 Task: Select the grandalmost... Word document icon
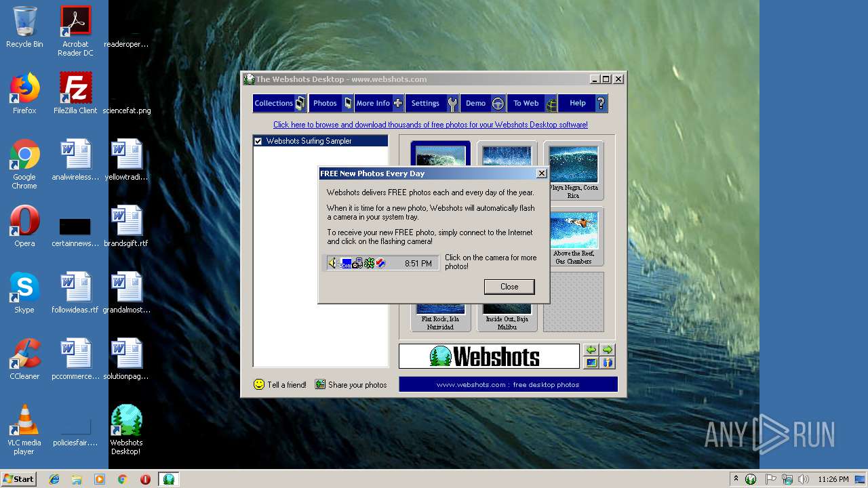pyautogui.click(x=127, y=293)
